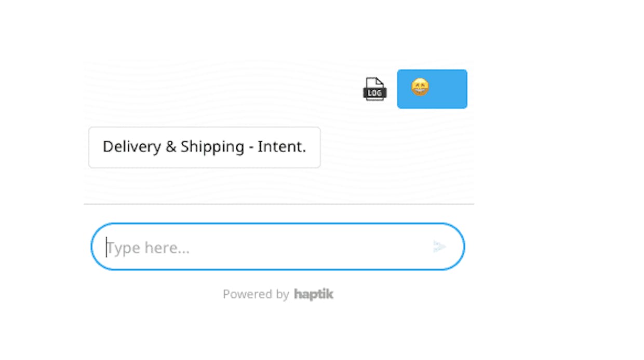This screenshot has width=644, height=360.
Task: Select the emoji face sent by user
Action: (420, 87)
